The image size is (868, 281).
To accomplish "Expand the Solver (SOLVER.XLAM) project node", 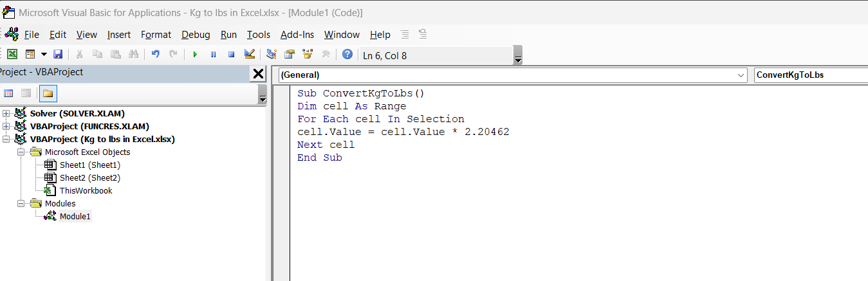I will 6,114.
